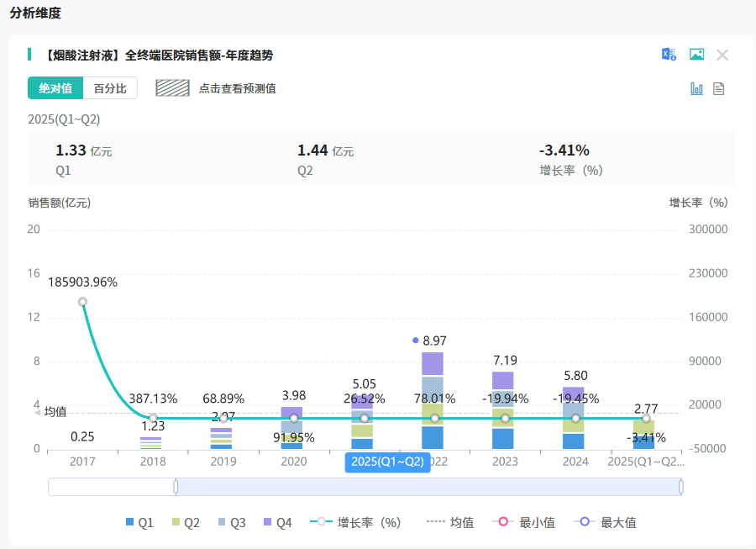Export chart data to Excel
The height and width of the screenshot is (549, 756).
tap(669, 55)
